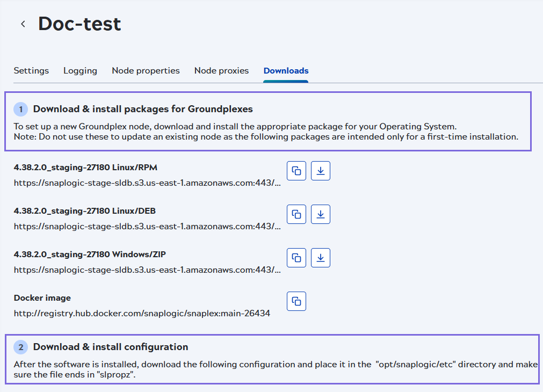Click the Linux/RPM amazonaws URL text
This screenshot has height=392, width=543.
coord(147,183)
